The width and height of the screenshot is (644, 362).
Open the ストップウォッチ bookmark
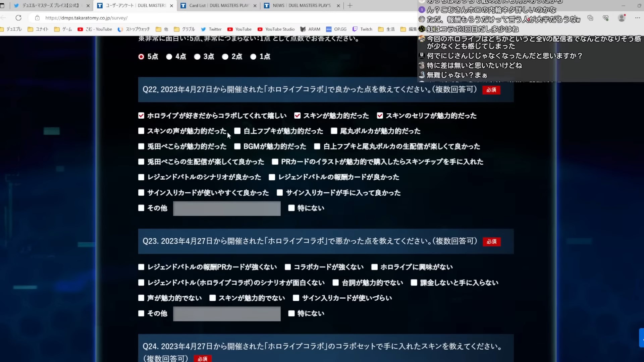(134, 29)
